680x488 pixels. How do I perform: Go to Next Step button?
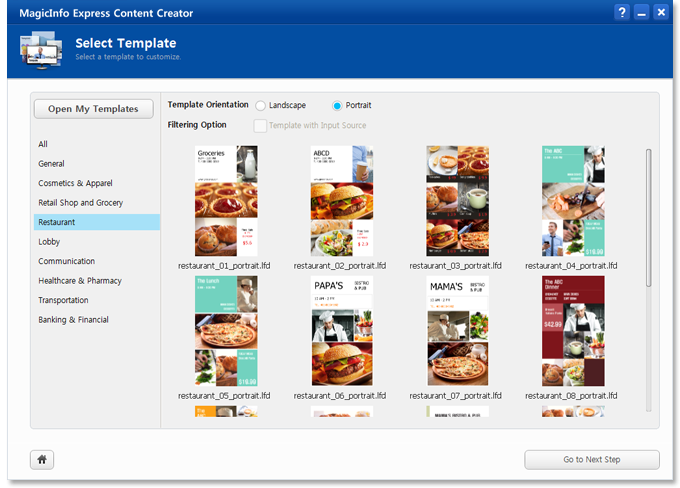(x=592, y=459)
